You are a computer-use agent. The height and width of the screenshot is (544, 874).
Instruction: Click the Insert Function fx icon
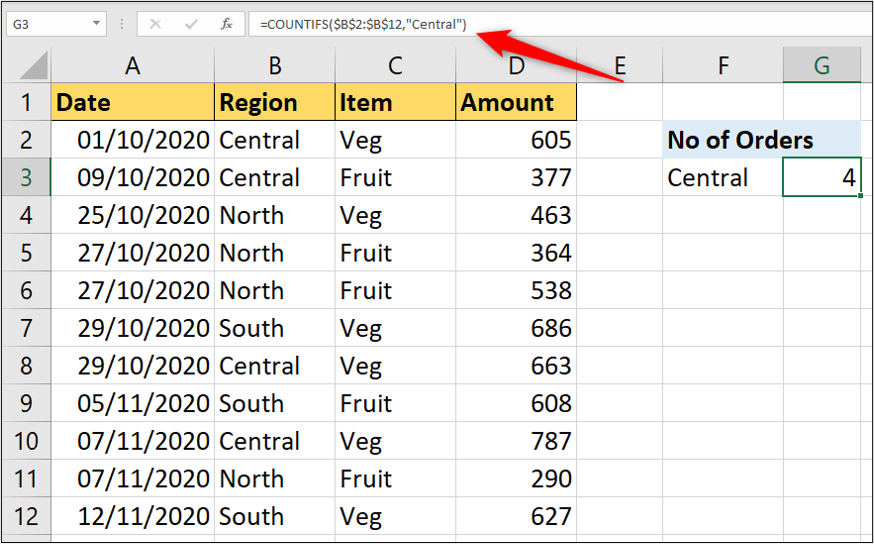tap(226, 25)
